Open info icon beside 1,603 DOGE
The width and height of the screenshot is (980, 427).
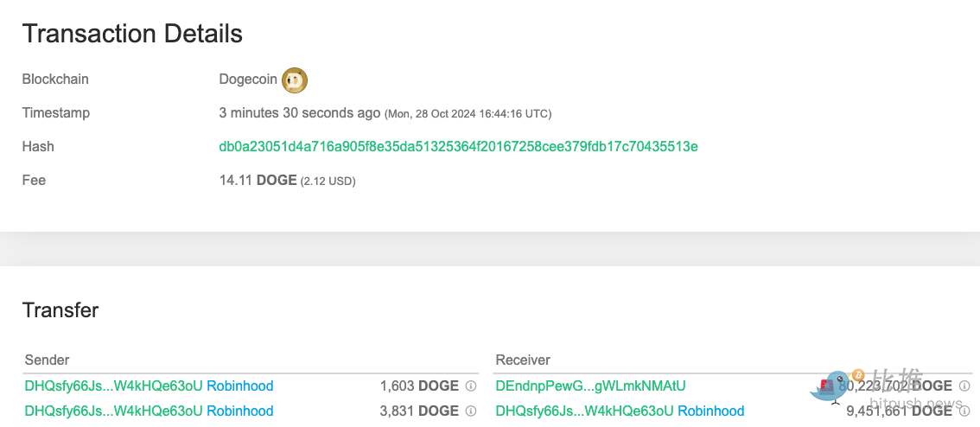[x=471, y=386]
